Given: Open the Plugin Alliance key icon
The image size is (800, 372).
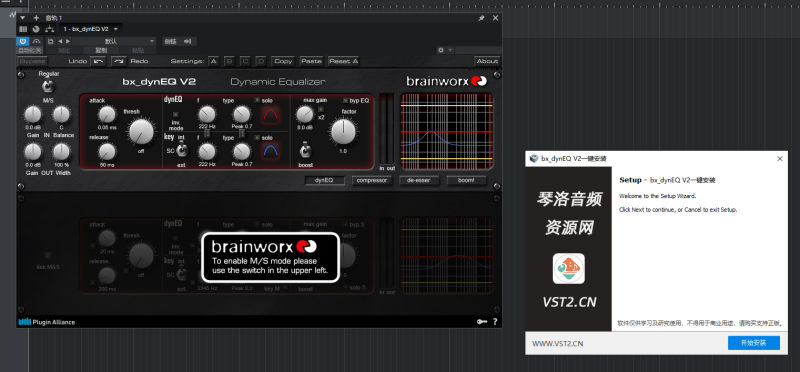Looking at the screenshot, I should pyautogui.click(x=481, y=322).
